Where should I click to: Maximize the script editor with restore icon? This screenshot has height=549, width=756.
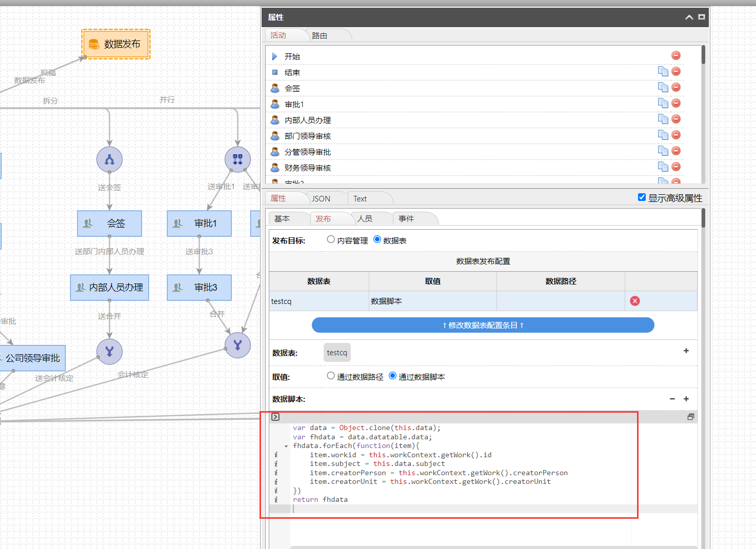691,417
